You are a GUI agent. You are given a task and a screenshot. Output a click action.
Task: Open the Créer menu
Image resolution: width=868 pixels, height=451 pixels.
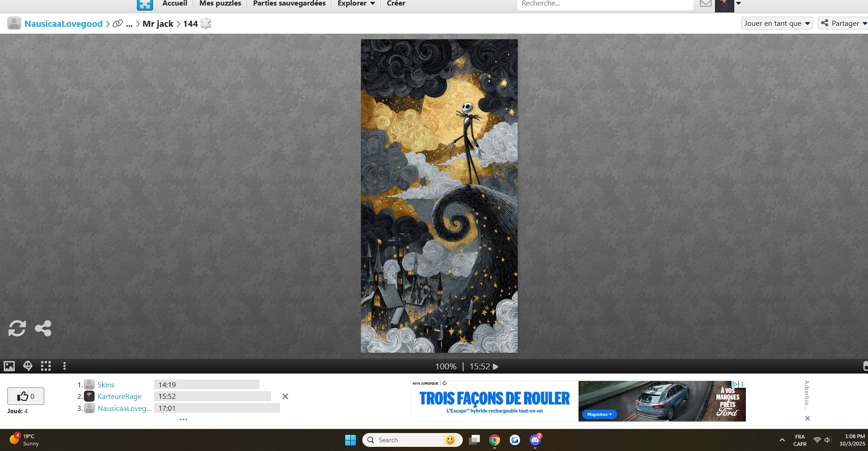396,3
